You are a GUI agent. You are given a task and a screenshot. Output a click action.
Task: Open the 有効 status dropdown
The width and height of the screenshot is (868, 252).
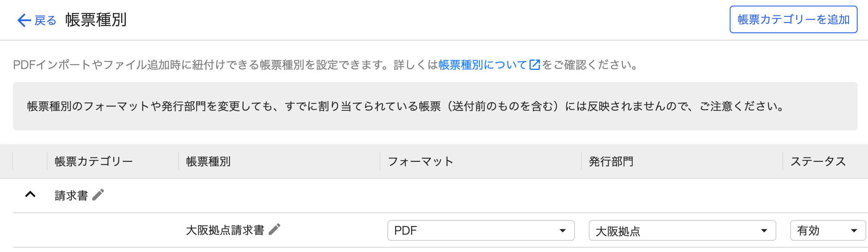(x=827, y=231)
